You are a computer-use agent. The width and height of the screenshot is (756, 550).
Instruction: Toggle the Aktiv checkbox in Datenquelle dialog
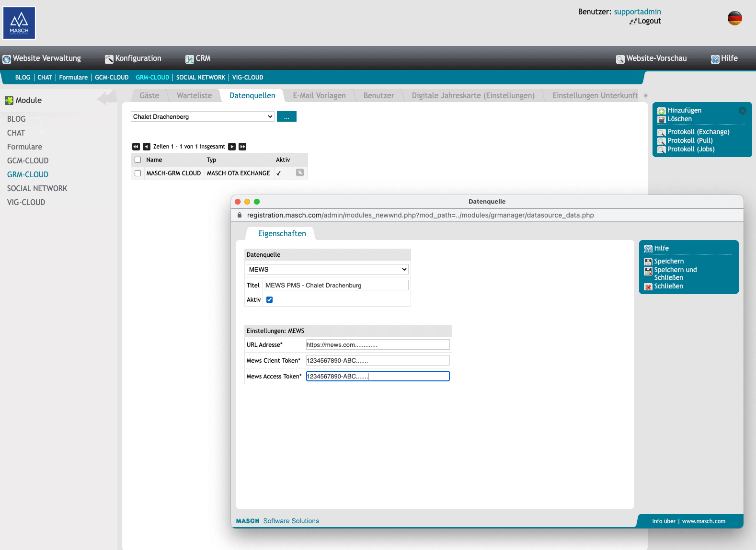tap(269, 300)
